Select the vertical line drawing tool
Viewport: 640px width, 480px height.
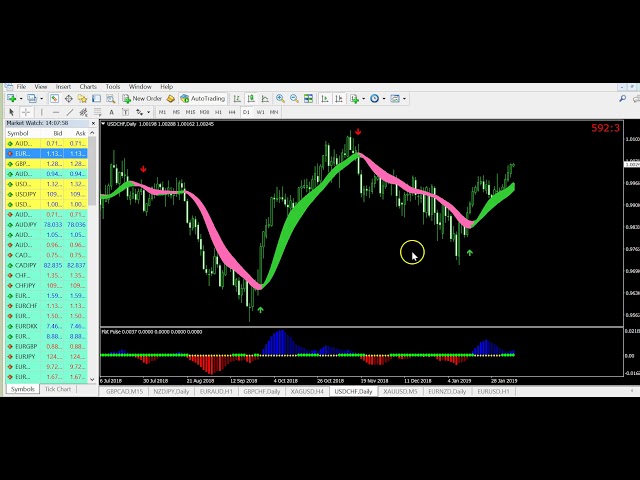[42, 112]
